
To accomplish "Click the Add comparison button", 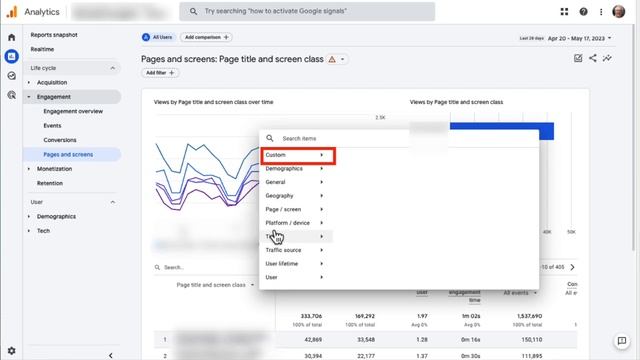I will coord(206,37).
